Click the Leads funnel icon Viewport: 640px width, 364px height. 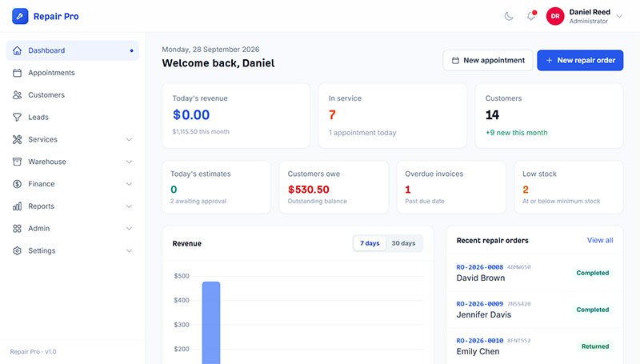coord(17,117)
